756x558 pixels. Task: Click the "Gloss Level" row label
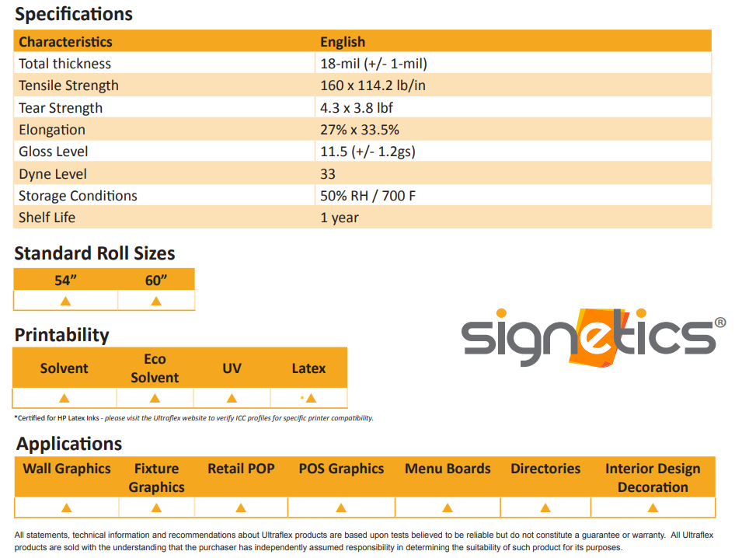(54, 152)
